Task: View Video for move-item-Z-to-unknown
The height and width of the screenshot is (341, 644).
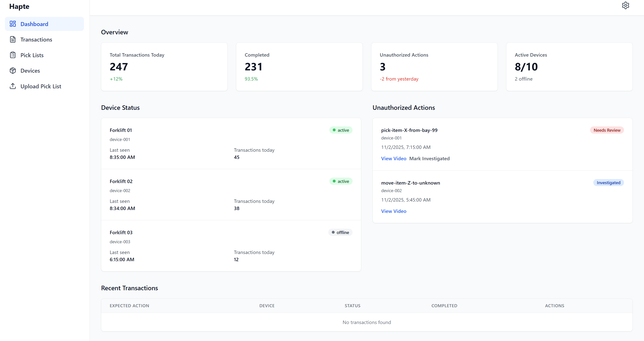Action: [393, 211]
